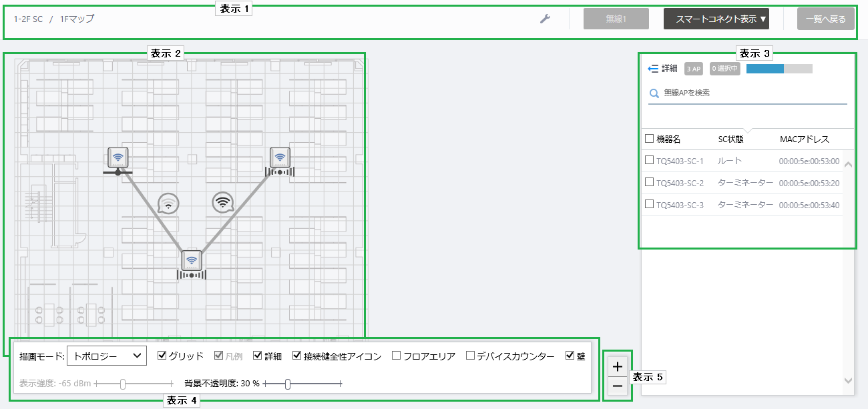
Task: Select device name TQ5403-SC-2
Action: pos(680,183)
